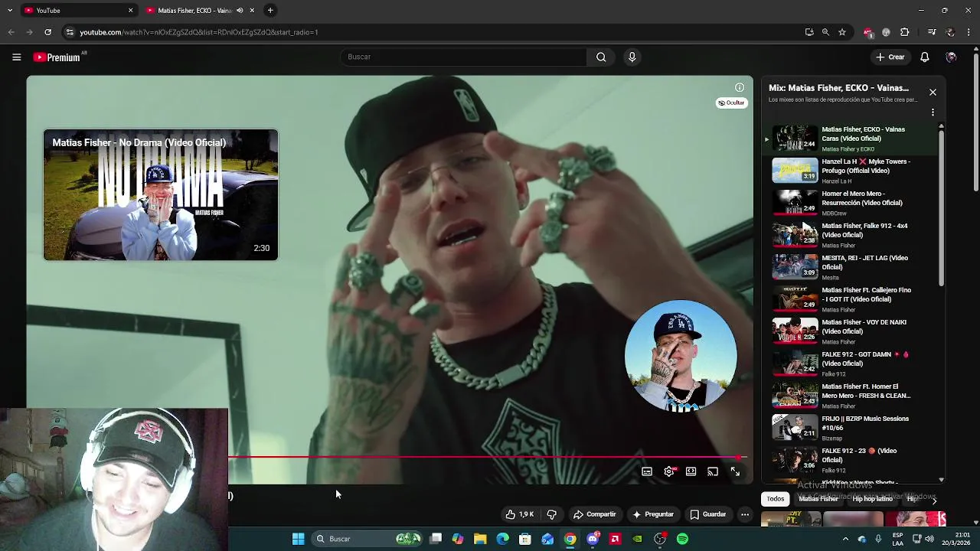
Task: Open a new browser tab
Action: coord(270,10)
